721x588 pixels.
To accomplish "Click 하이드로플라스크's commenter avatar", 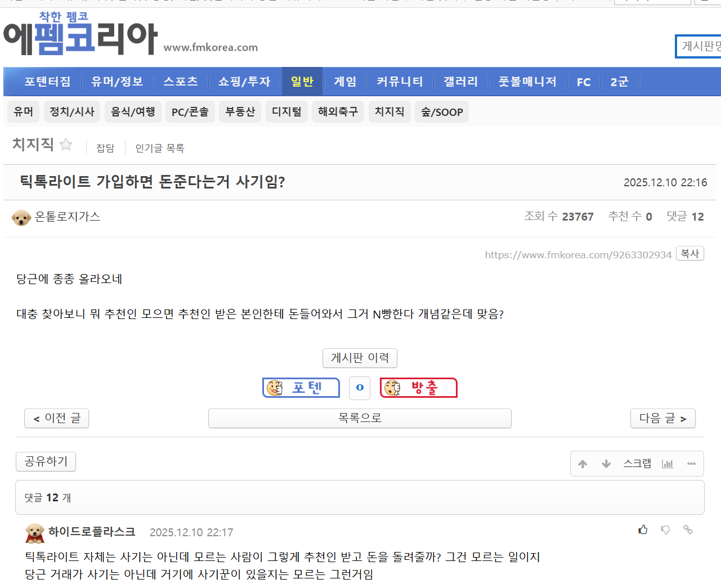I will pos(35,532).
